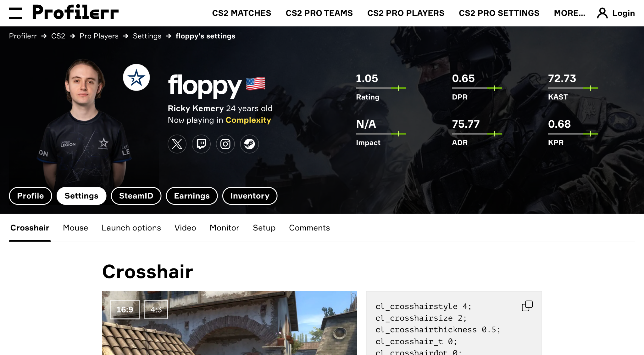The width and height of the screenshot is (644, 355).
Task: Copy crosshair config with copy icon
Action: tap(527, 306)
